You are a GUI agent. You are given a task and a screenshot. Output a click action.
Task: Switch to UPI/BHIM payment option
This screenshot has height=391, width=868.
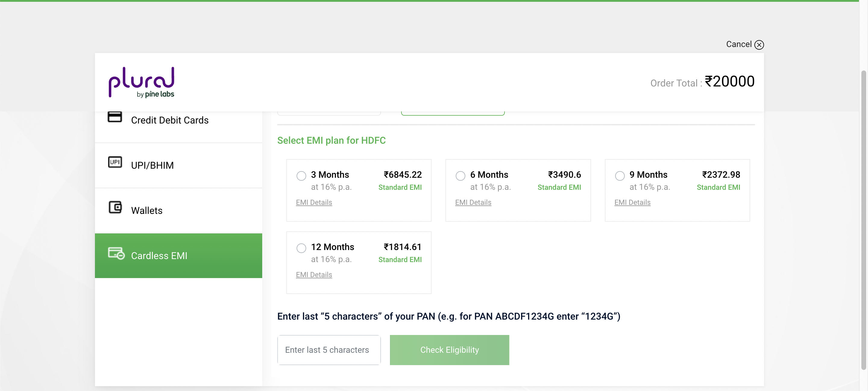pos(178,165)
